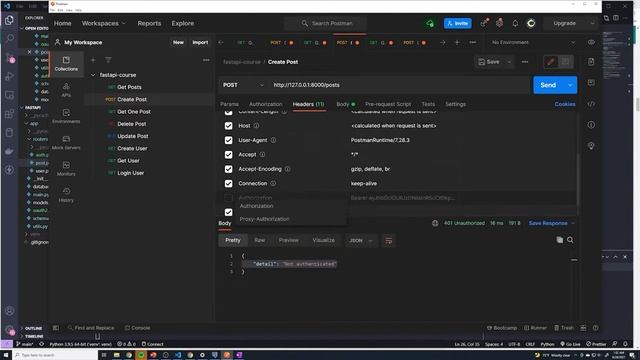Open the No Environment dropdown
The width and height of the screenshot is (640, 360).
pyautogui.click(x=534, y=42)
